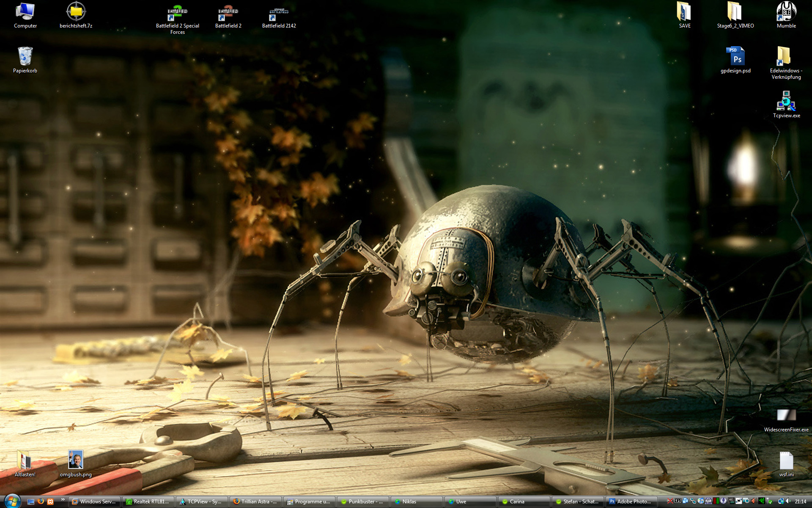Click the green Razer tray icon
This screenshot has width=812, height=508.
click(762, 501)
